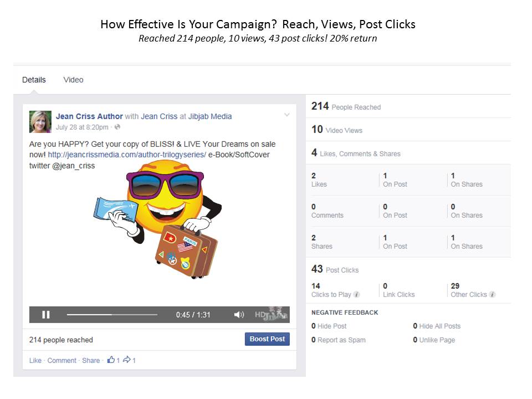Image resolution: width=532 pixels, height=399 pixels.
Task: Toggle HD quality in the video player
Action: [x=260, y=315]
